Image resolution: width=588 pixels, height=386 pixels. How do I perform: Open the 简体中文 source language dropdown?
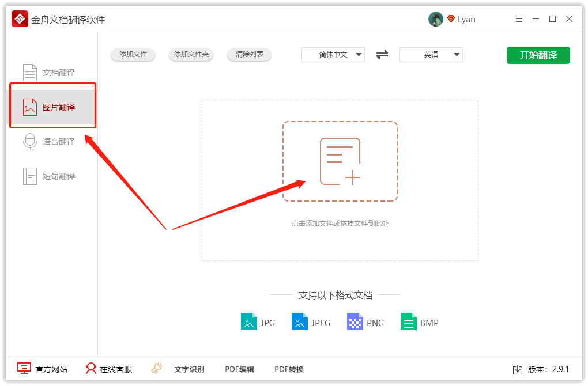click(333, 55)
